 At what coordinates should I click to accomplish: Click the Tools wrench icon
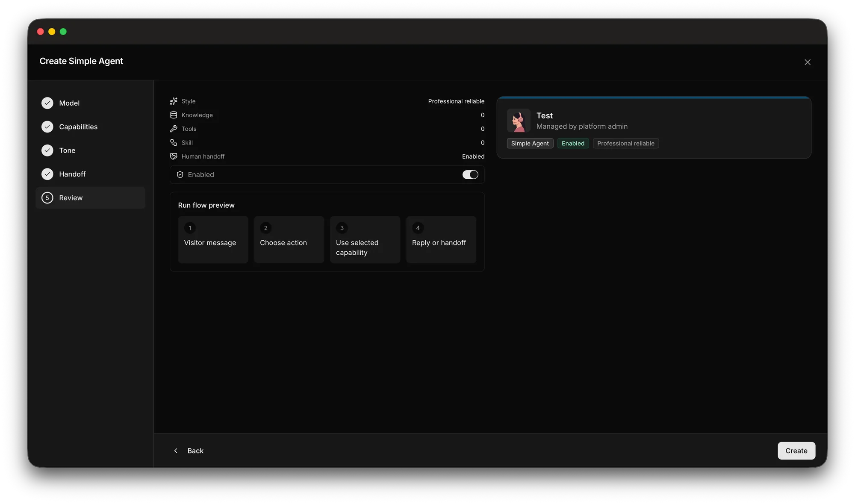174,129
